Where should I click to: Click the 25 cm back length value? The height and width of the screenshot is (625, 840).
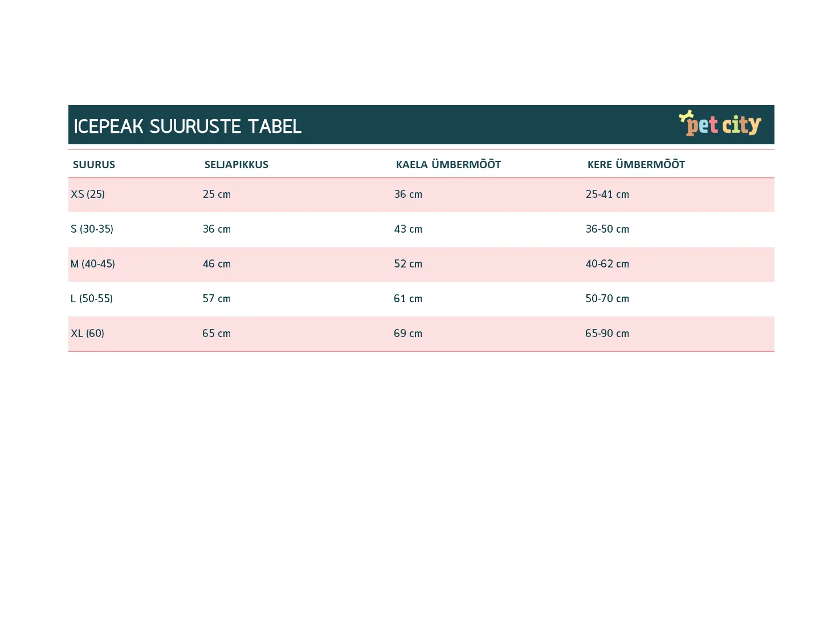pos(217,194)
